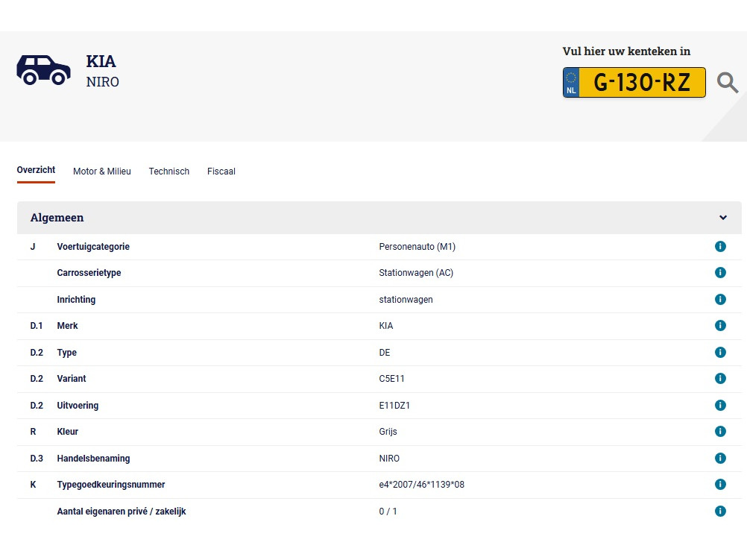Select the lowercase 'stationwagen' value
The image size is (747, 560).
pos(406,300)
